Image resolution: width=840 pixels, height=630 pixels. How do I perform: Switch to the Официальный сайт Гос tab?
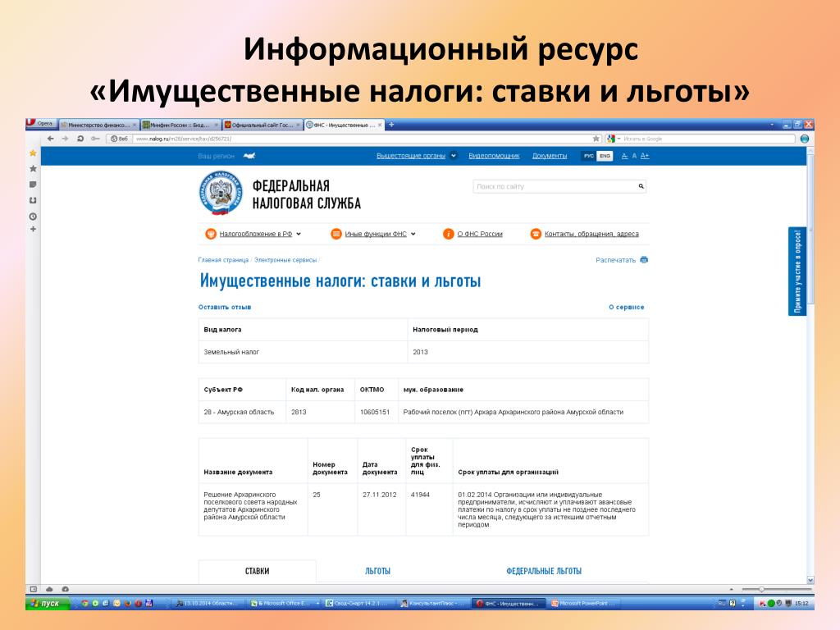[x=262, y=125]
